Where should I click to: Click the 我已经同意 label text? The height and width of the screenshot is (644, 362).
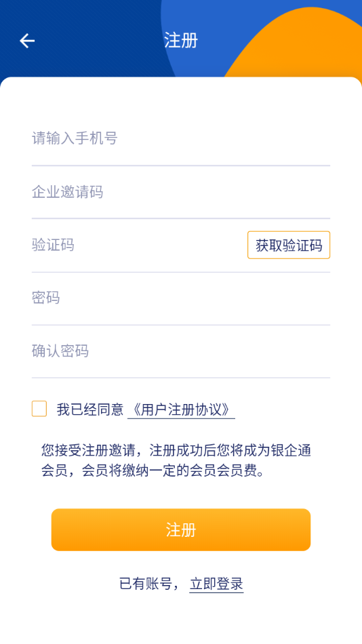pos(90,409)
